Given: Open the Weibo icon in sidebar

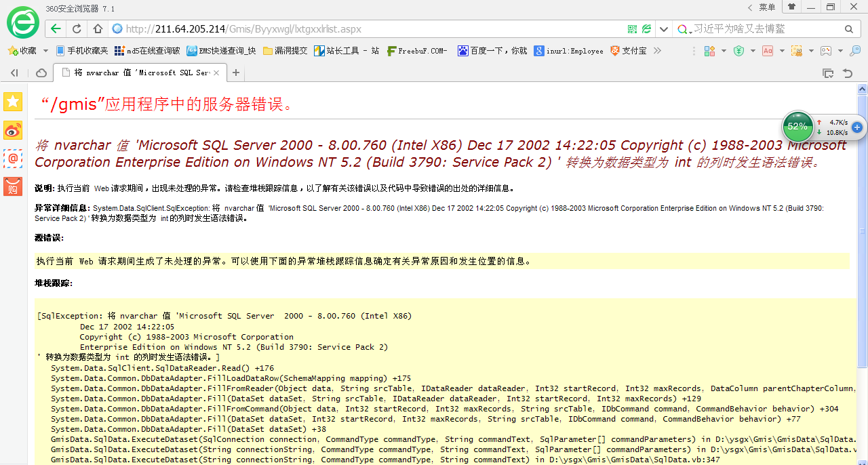Looking at the screenshot, I should pos(13,130).
